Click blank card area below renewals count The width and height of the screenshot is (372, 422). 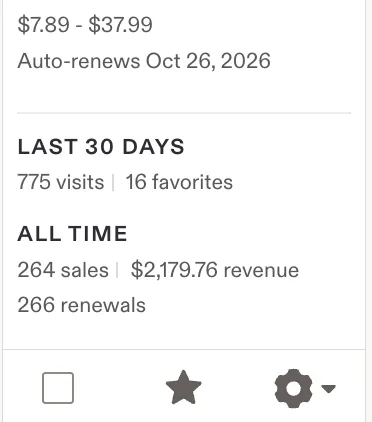(184, 332)
